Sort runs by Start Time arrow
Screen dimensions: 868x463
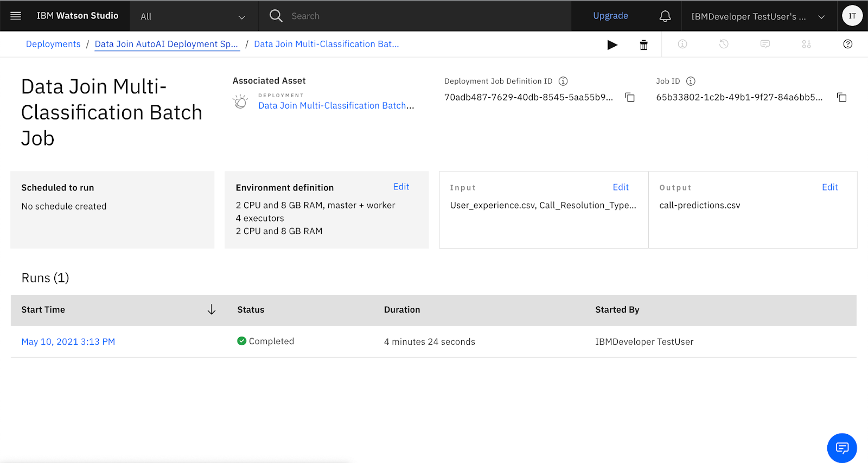pyautogui.click(x=212, y=309)
